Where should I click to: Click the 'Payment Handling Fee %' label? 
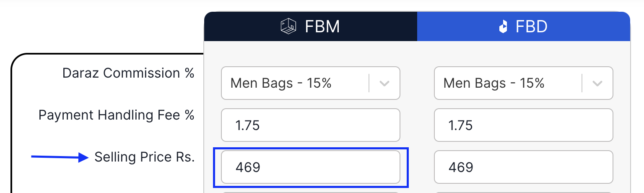117,115
